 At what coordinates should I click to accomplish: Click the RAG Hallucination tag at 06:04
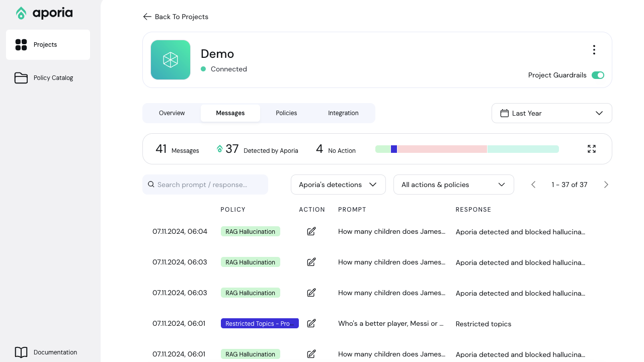tap(251, 232)
